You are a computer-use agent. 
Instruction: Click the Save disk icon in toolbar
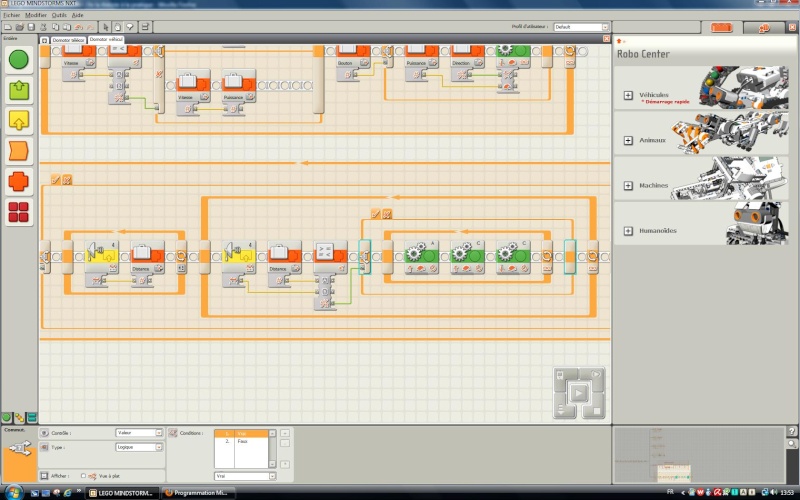(x=31, y=27)
